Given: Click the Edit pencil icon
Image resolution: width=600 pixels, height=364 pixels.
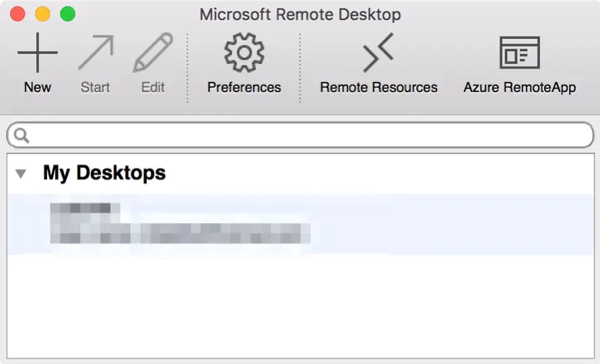Looking at the screenshot, I should pos(153,52).
